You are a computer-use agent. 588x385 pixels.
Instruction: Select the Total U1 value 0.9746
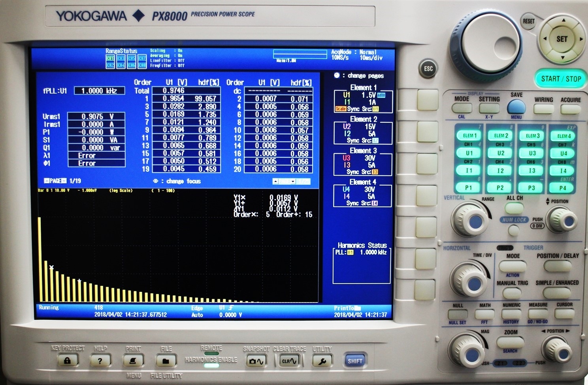[174, 90]
